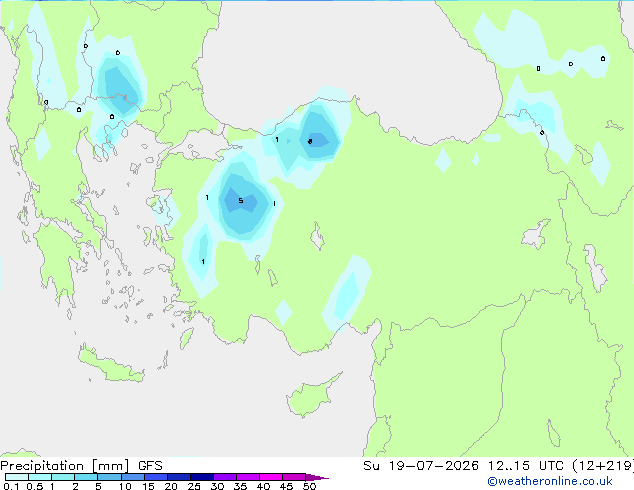This screenshot has height=490, width=634.
Task: Click the "5" precipitation value on the map
Action: (x=241, y=201)
